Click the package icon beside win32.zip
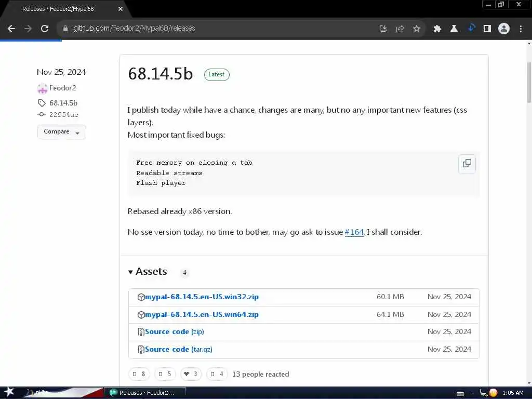Image resolution: width=532 pixels, height=399 pixels. tap(141, 297)
